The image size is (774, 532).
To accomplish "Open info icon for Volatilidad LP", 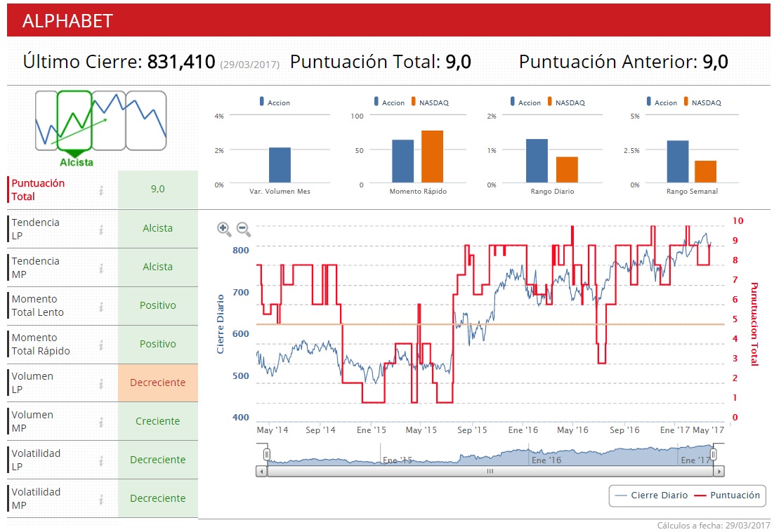I will [x=101, y=460].
